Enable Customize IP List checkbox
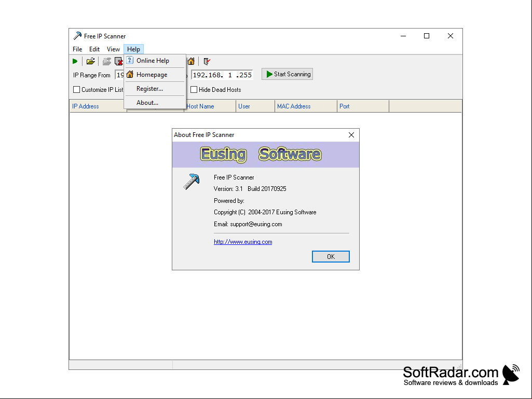Screen dimensions: 532x399 click(x=77, y=90)
